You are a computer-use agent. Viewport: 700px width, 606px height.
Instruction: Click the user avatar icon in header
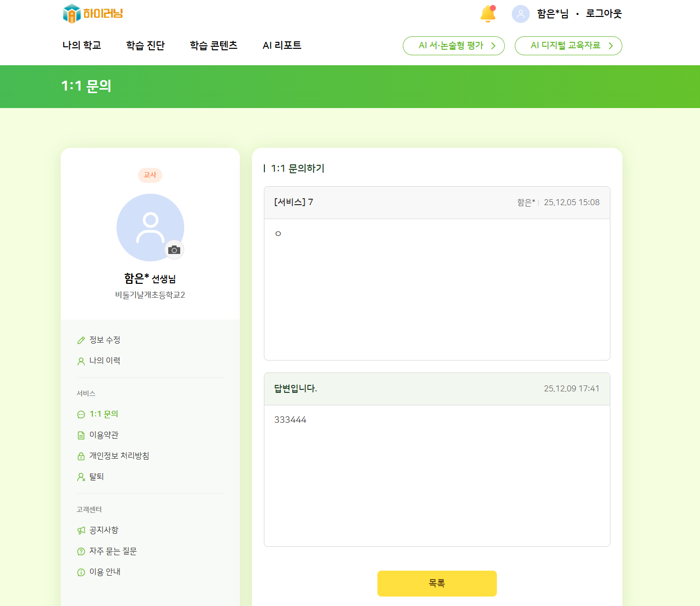tap(520, 14)
